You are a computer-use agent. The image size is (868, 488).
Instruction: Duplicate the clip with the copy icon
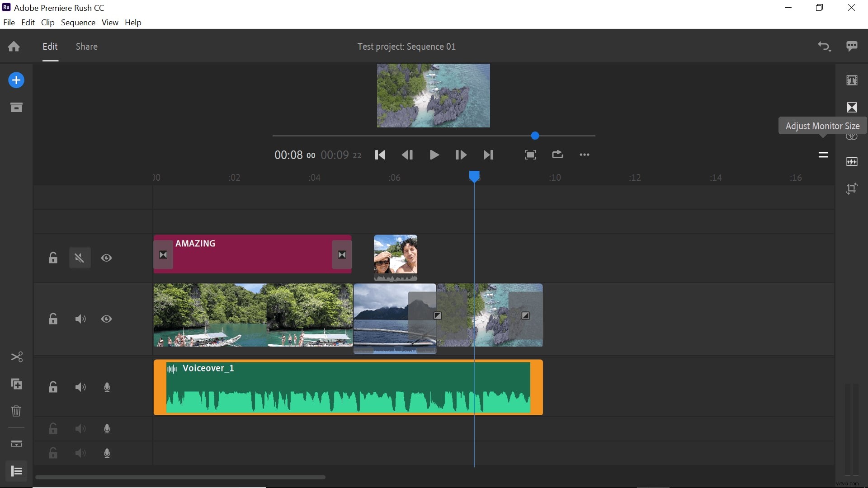(16, 385)
